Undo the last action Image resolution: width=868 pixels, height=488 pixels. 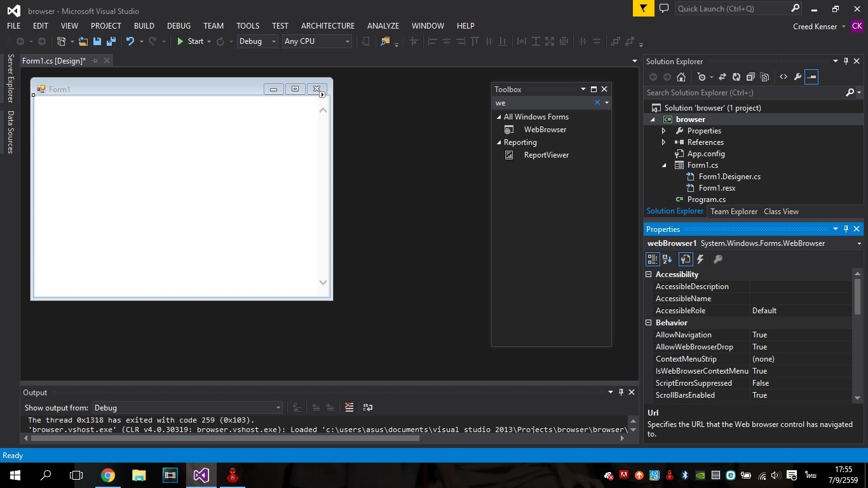tap(130, 41)
